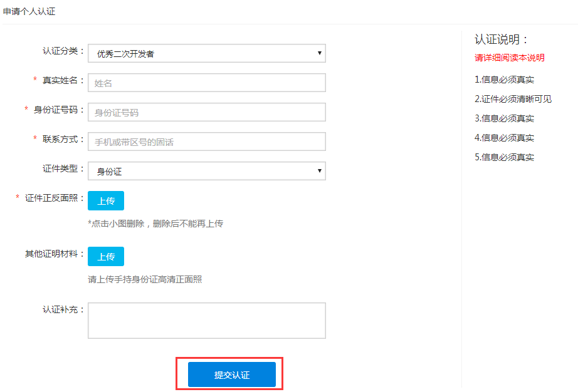
Task: Select the 证件类型 field label
Action: coord(63,168)
